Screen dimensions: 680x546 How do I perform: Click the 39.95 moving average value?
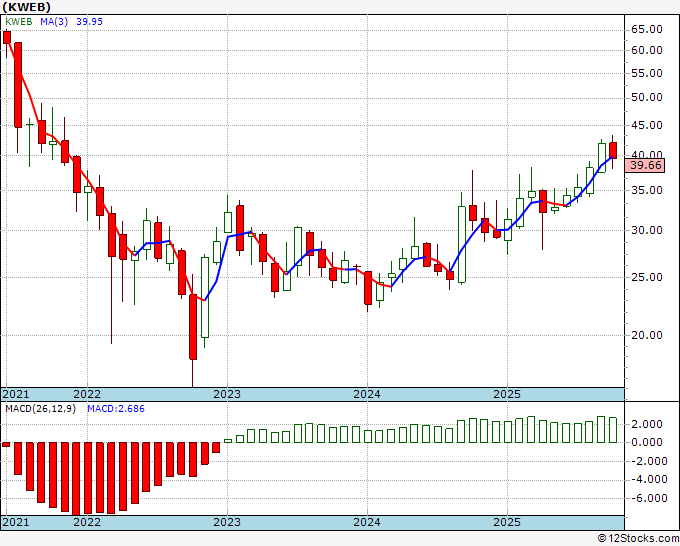[89, 22]
